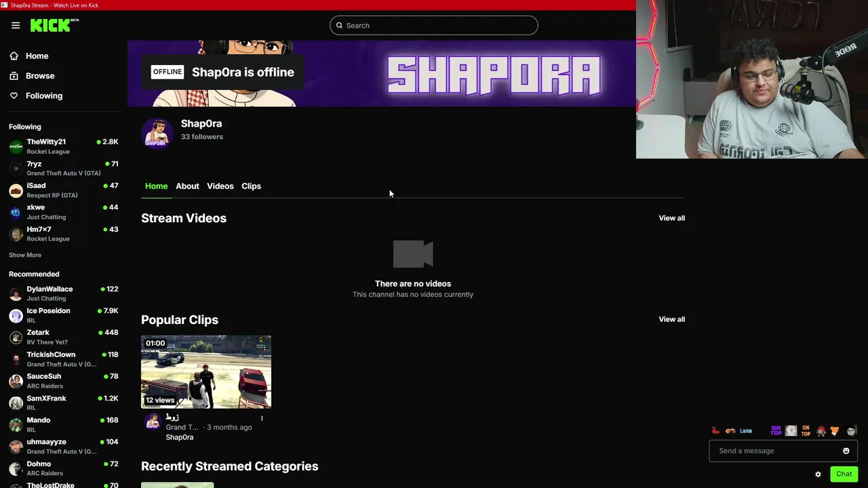Image resolution: width=868 pixels, height=488 pixels.
Task: Go to Following in sidebar
Action: (44, 96)
